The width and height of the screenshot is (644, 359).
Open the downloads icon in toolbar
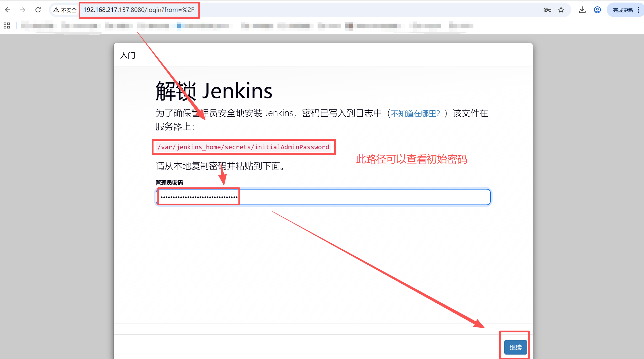tap(582, 10)
